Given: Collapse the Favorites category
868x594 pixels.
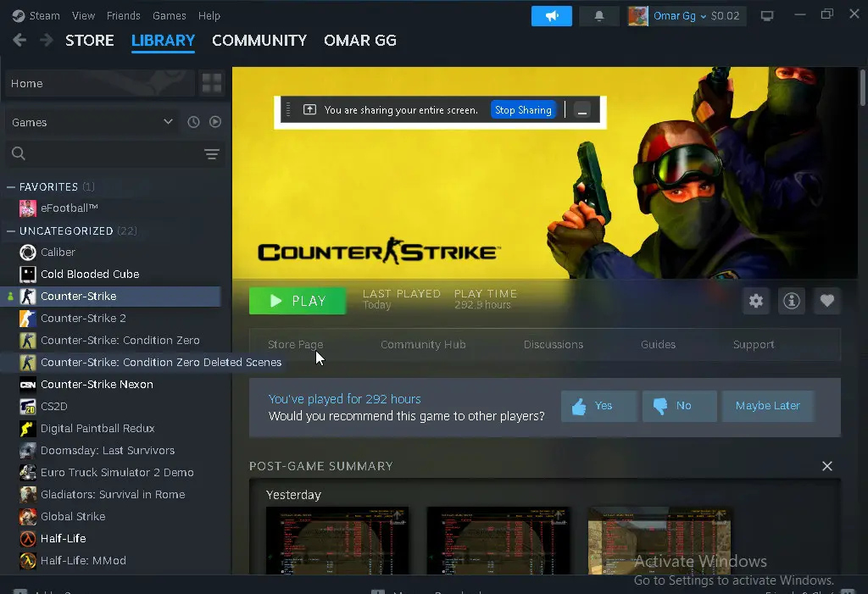Looking at the screenshot, I should pos(11,186).
